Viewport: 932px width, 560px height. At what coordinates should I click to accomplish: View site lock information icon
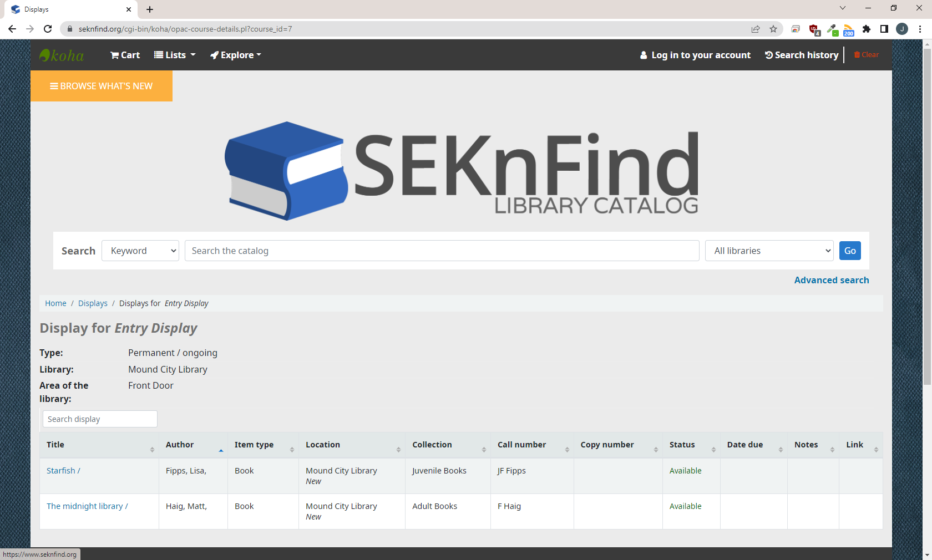(x=70, y=29)
